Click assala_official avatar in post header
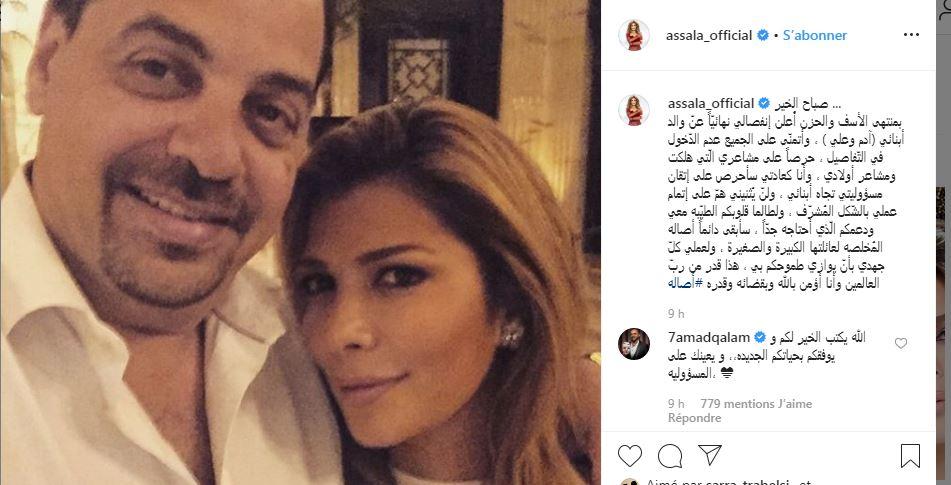The height and width of the screenshot is (485, 951). pyautogui.click(x=634, y=35)
